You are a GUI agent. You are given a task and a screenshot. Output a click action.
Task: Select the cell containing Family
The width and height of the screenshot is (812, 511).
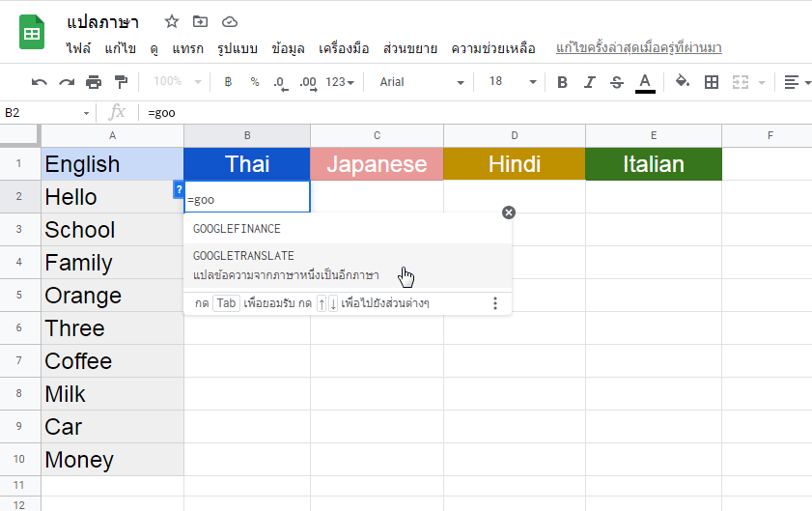point(112,262)
